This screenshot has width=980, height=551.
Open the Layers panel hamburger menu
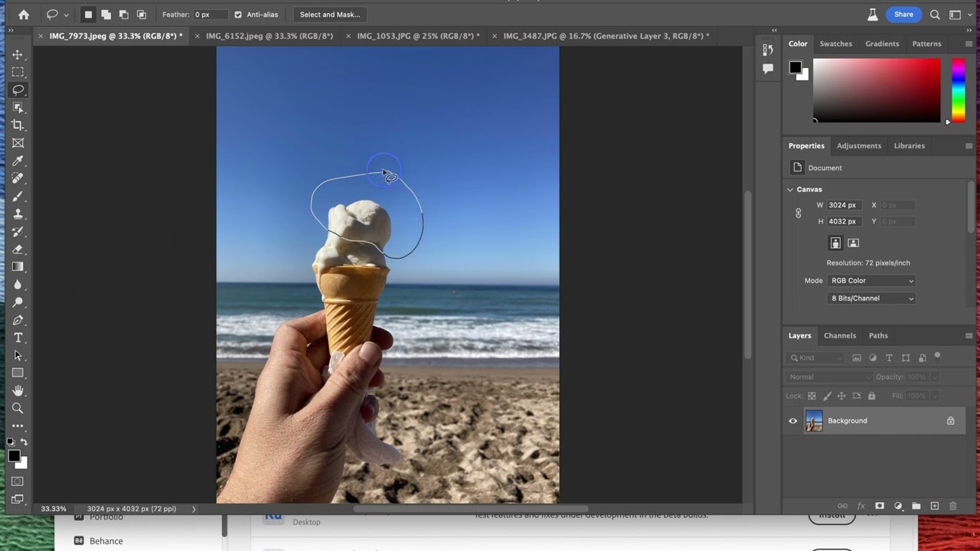[x=969, y=336]
